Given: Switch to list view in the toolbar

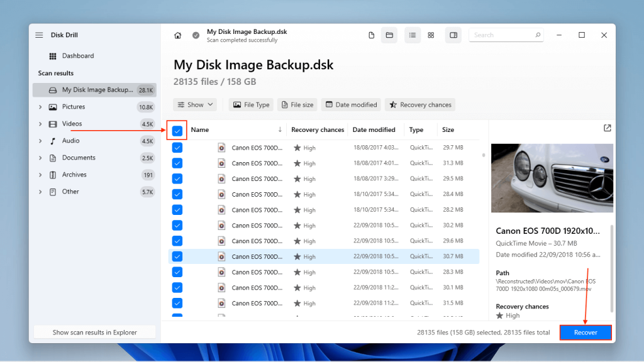Looking at the screenshot, I should point(413,35).
